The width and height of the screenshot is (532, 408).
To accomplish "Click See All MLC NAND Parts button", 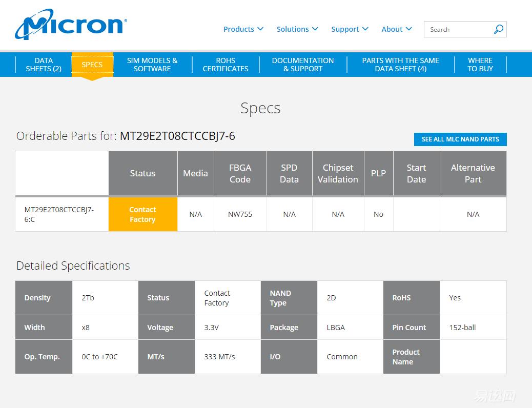I will [460, 139].
